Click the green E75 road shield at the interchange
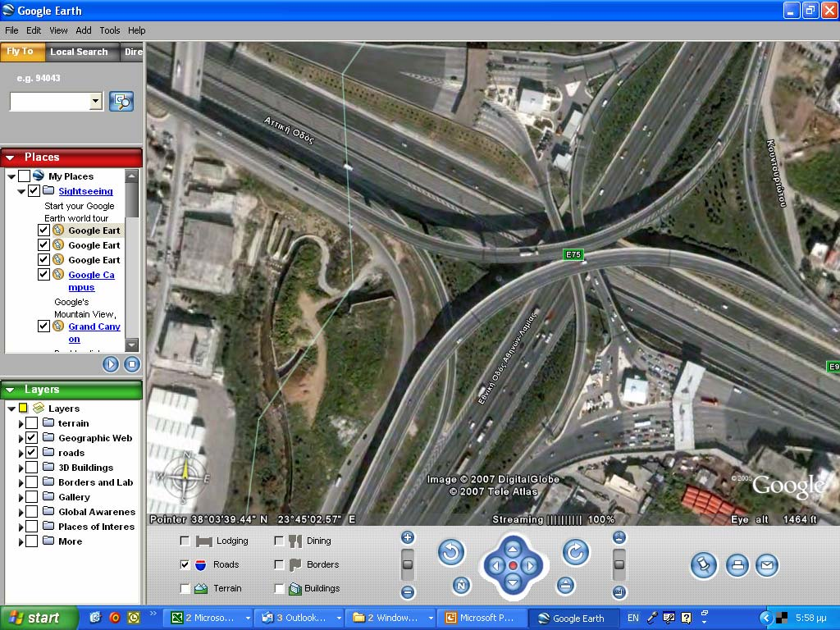This screenshot has height=630, width=840. click(573, 254)
